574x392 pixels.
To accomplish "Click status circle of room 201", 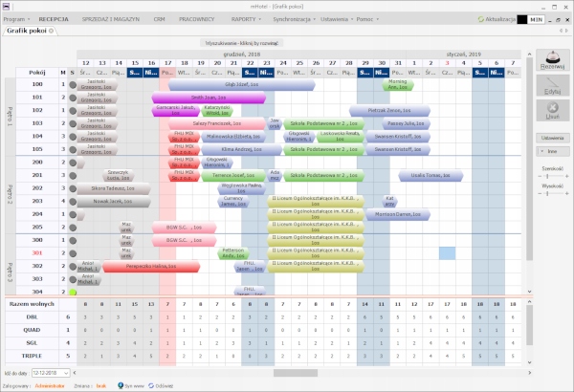I will [x=73, y=176].
